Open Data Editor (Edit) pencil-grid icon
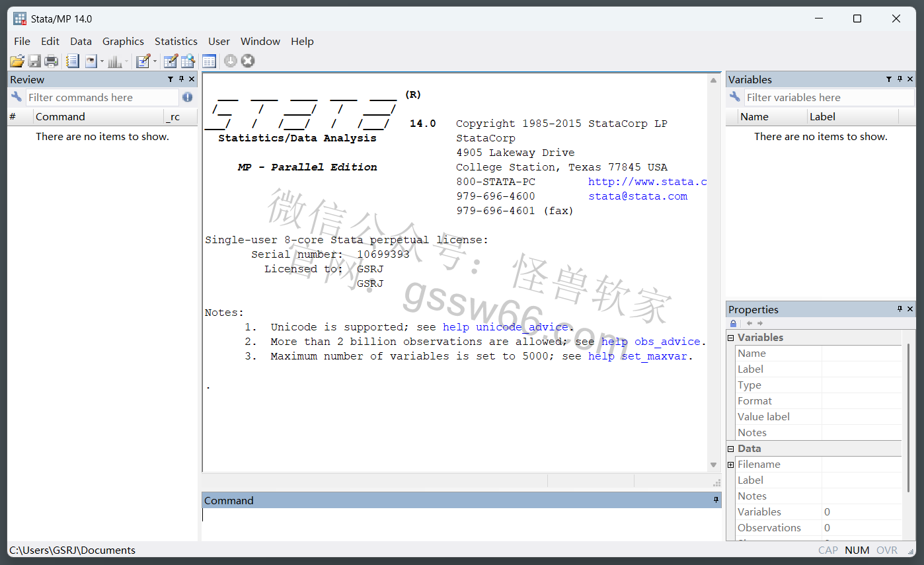Image resolution: width=924 pixels, height=565 pixels. [x=171, y=61]
